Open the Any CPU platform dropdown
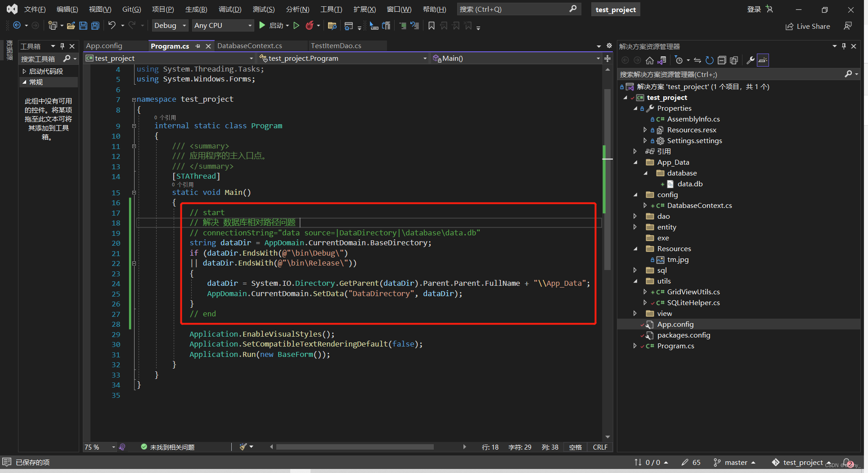The width and height of the screenshot is (868, 473). pos(223,26)
